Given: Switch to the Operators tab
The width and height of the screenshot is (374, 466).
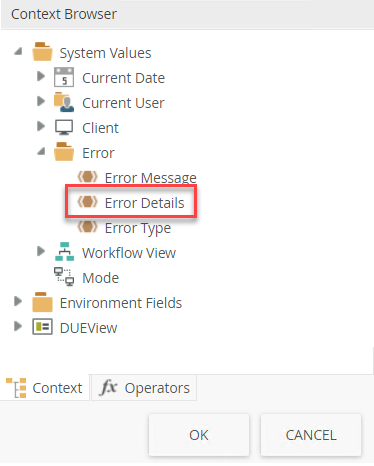Looking at the screenshot, I should (144, 388).
